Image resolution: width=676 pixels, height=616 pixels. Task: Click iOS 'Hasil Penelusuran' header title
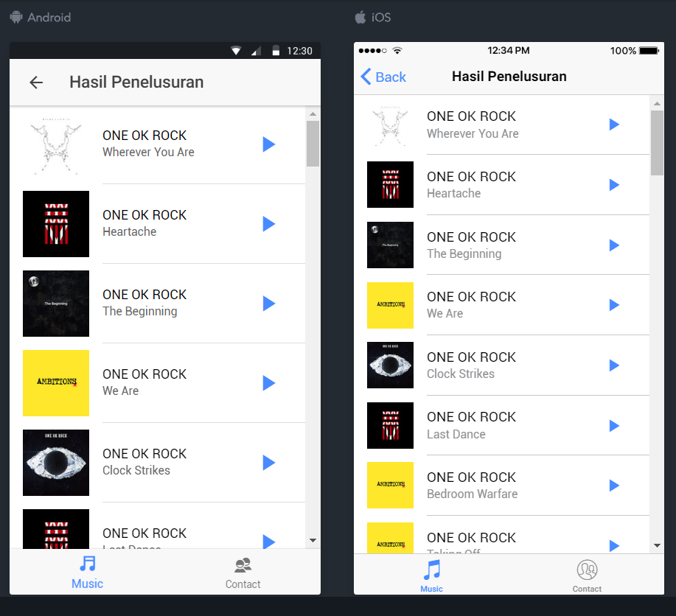pos(509,77)
